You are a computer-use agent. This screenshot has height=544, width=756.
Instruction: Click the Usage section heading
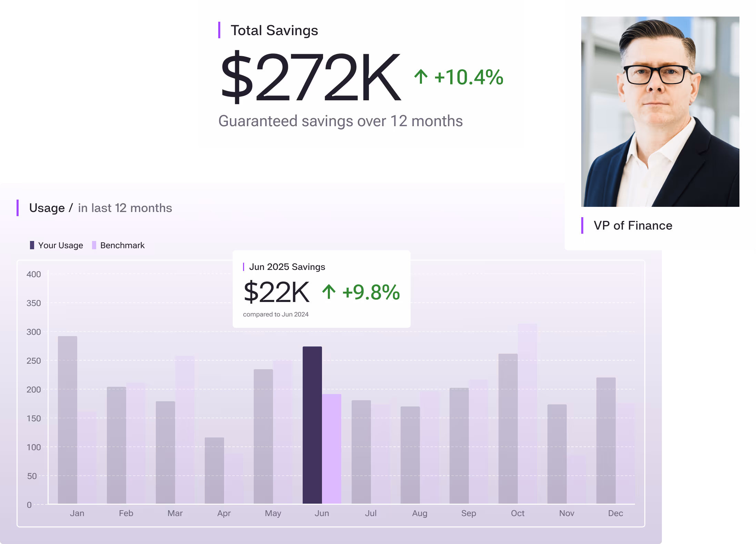tap(47, 208)
